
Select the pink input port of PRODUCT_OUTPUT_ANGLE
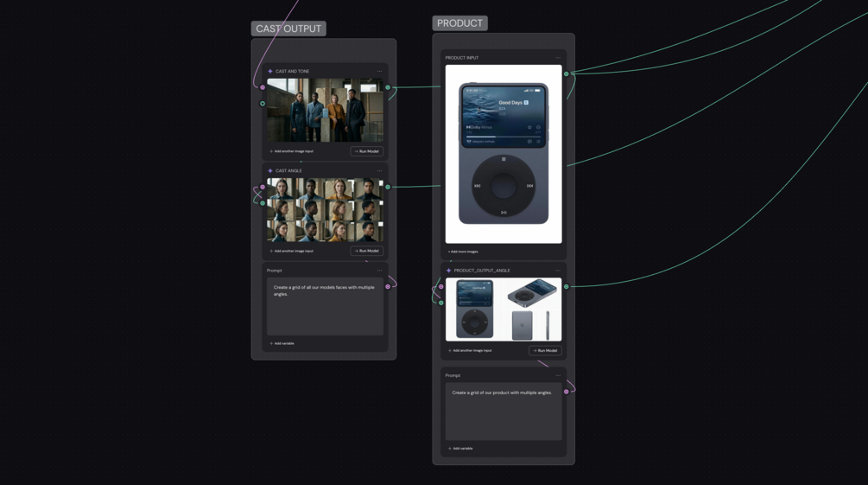(440, 286)
